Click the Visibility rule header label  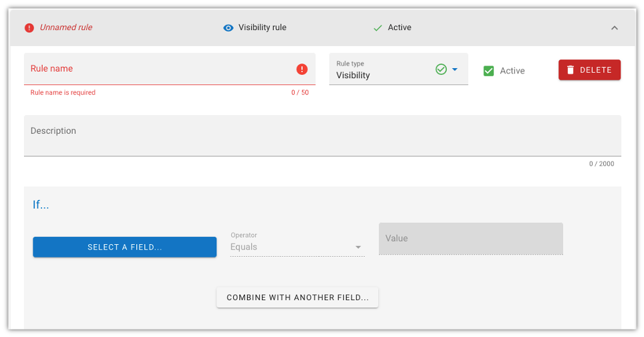tap(263, 27)
